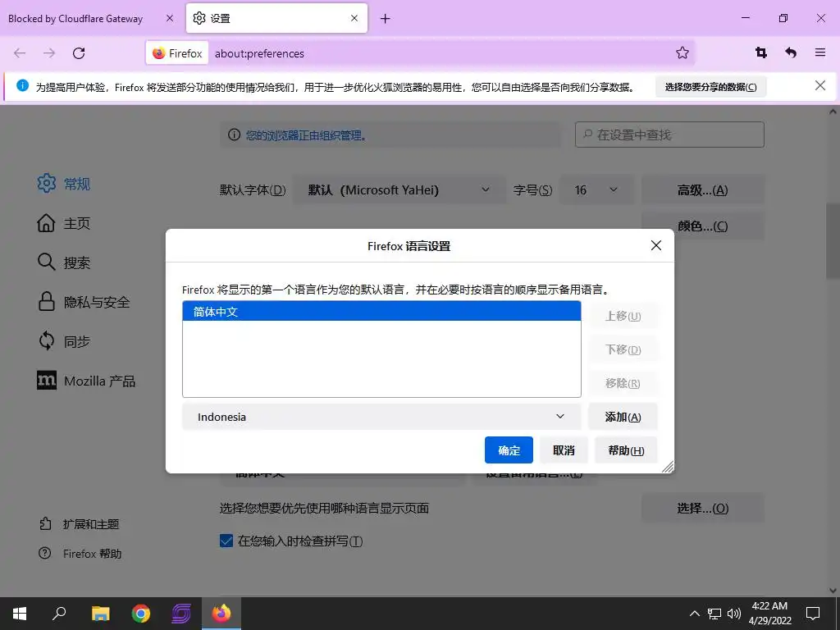Open 扩展和主题 link

(x=79, y=524)
